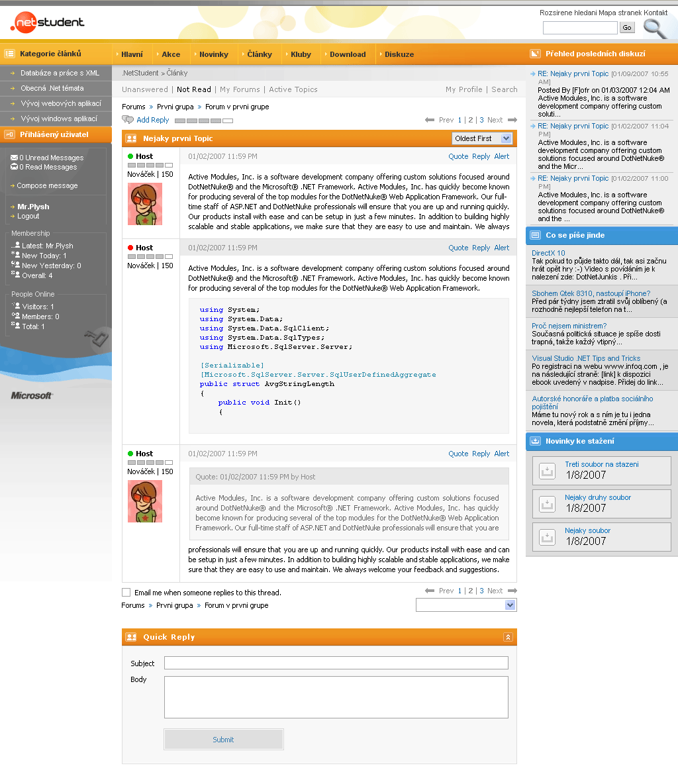This screenshot has height=784, width=678.
Task: Open Visual Studio .NET Tips and Tricks link
Action: click(586, 358)
